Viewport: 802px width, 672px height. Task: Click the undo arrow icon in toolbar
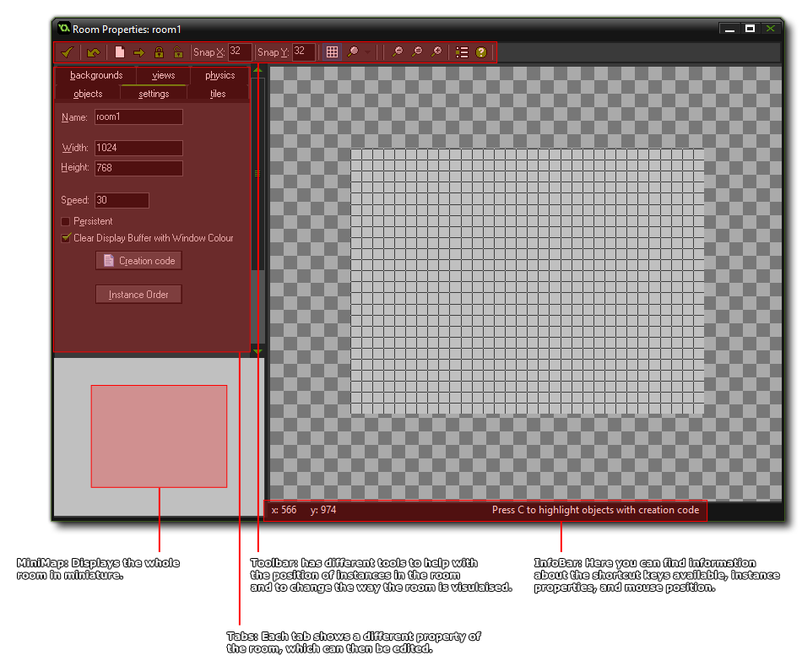pyautogui.click(x=93, y=52)
